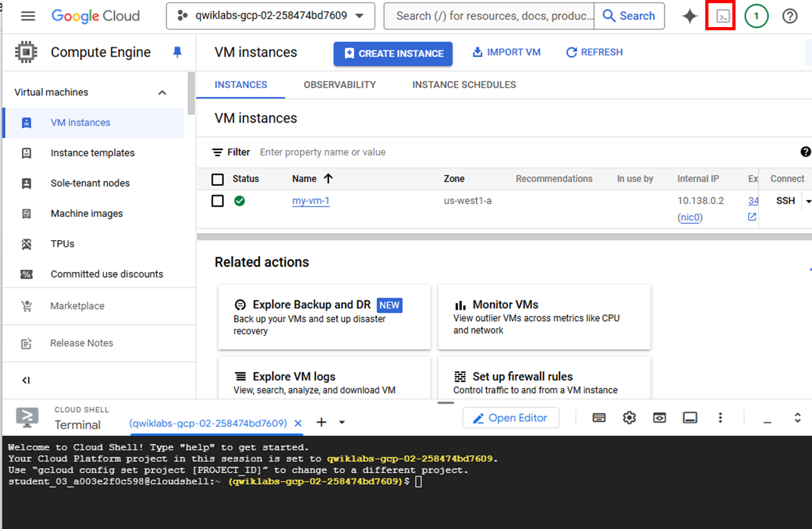This screenshot has width=812, height=529.
Task: Click the Cloud Shell terminal logo icon
Action: coord(27,417)
